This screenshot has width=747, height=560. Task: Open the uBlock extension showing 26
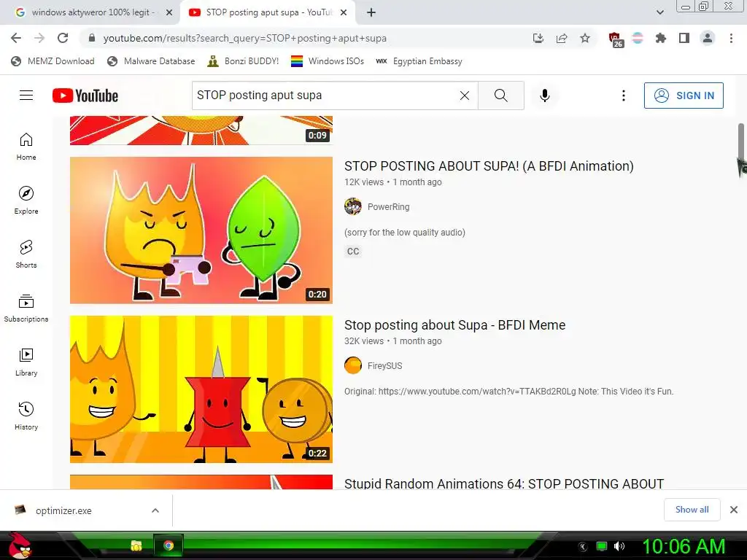tap(616, 39)
